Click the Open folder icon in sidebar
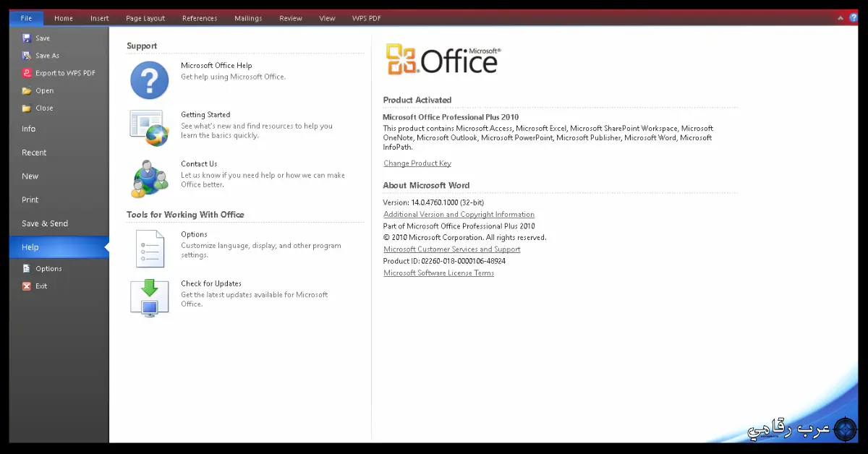Viewport: 868px width, 454px height. pos(27,91)
